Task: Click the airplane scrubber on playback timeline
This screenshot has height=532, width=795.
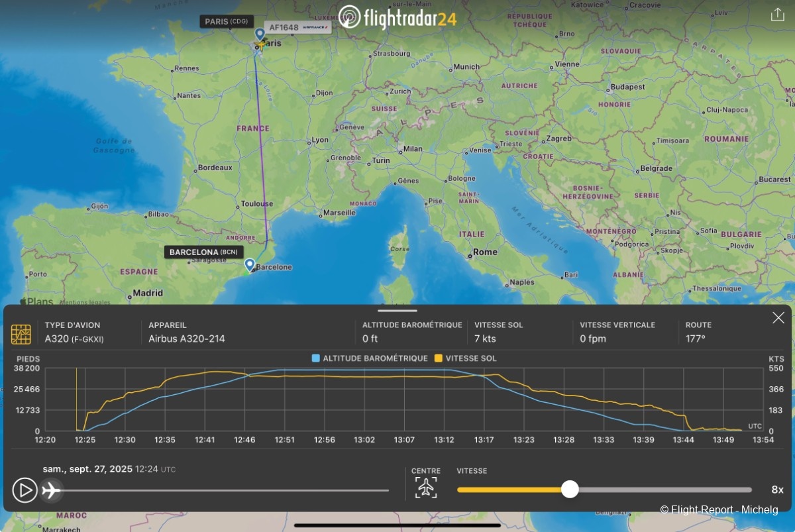Action: 52,490
